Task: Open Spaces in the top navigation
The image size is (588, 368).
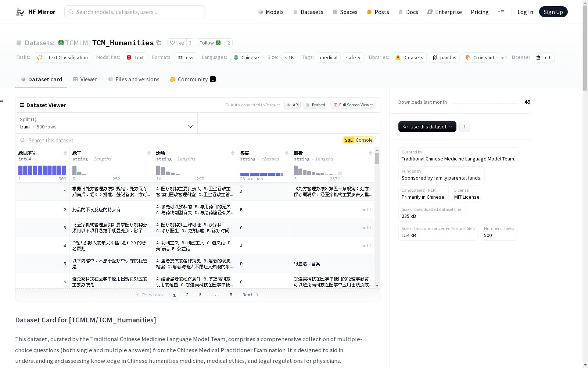Action: (345, 12)
